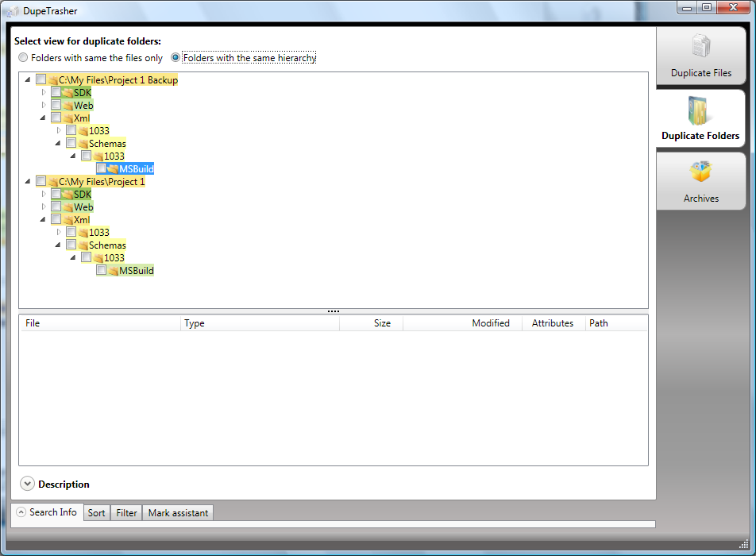Click folder icon of C:\My Files\Project 1 Backup

tap(53, 80)
